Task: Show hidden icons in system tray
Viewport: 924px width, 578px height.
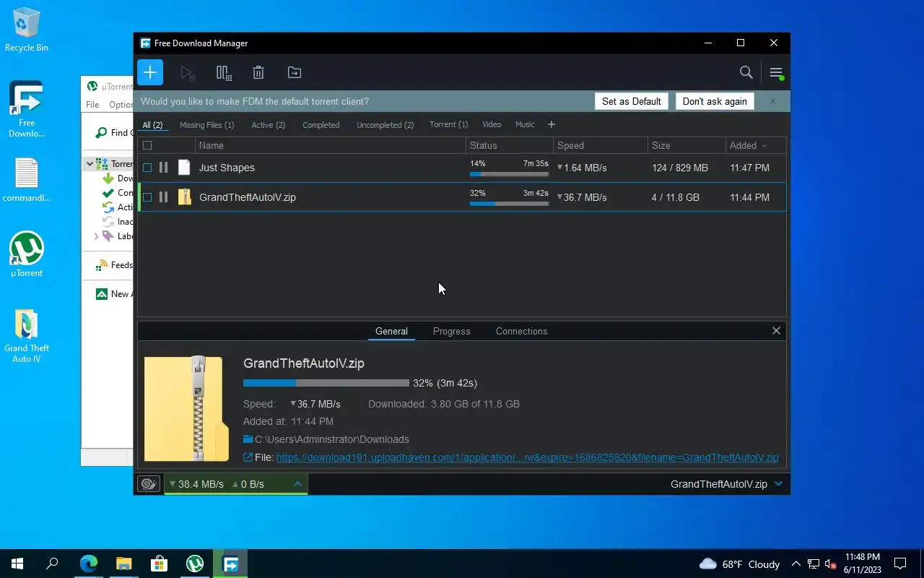Action: coord(796,564)
